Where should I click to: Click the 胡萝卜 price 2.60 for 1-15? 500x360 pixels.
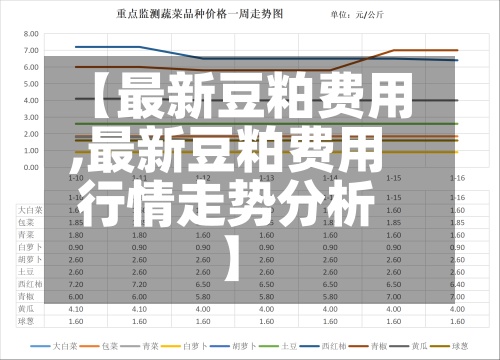click(x=393, y=260)
